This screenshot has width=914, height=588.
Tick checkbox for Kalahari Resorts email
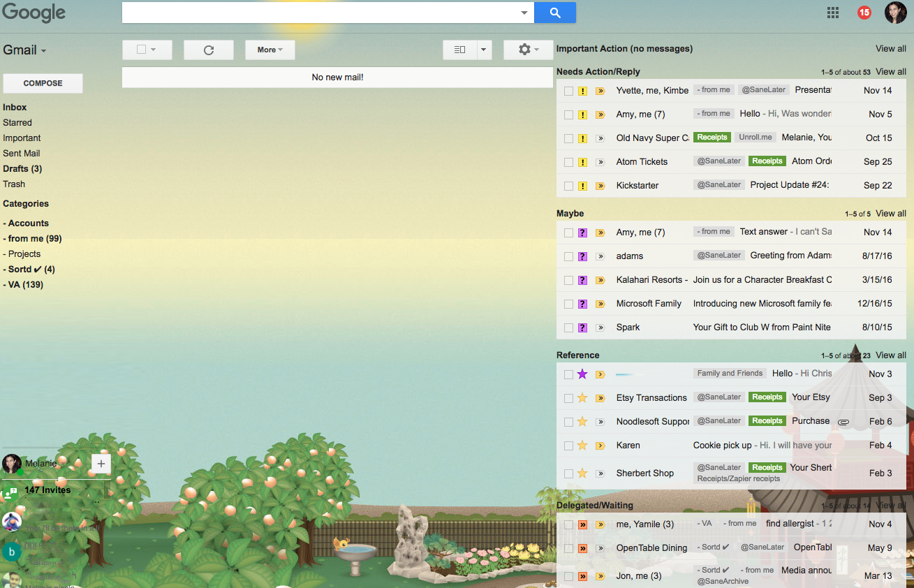568,280
